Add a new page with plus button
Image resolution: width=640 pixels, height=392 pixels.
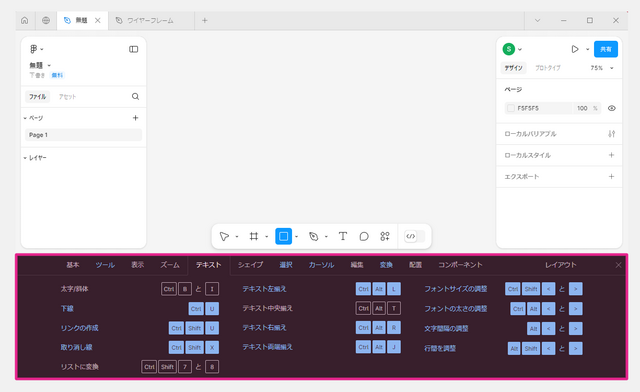[x=136, y=118]
